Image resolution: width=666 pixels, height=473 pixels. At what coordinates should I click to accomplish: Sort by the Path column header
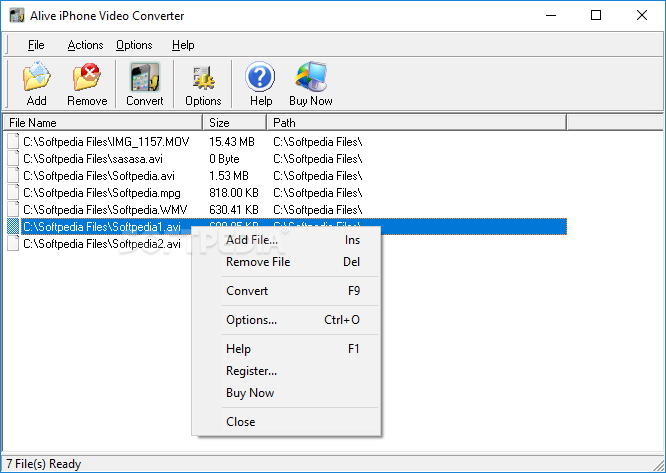(x=417, y=123)
